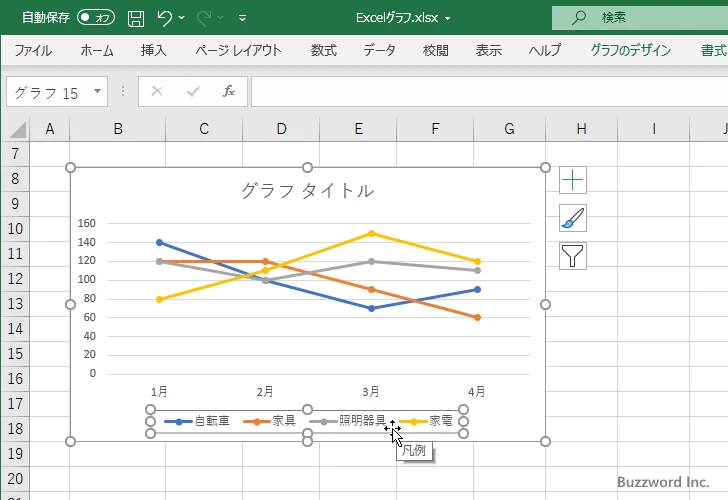
Task: Open the Undo history dropdown arrow
Action: point(185,18)
